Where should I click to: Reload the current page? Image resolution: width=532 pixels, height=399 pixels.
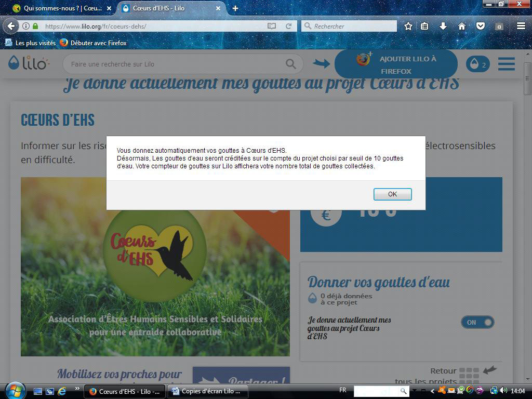pos(288,26)
